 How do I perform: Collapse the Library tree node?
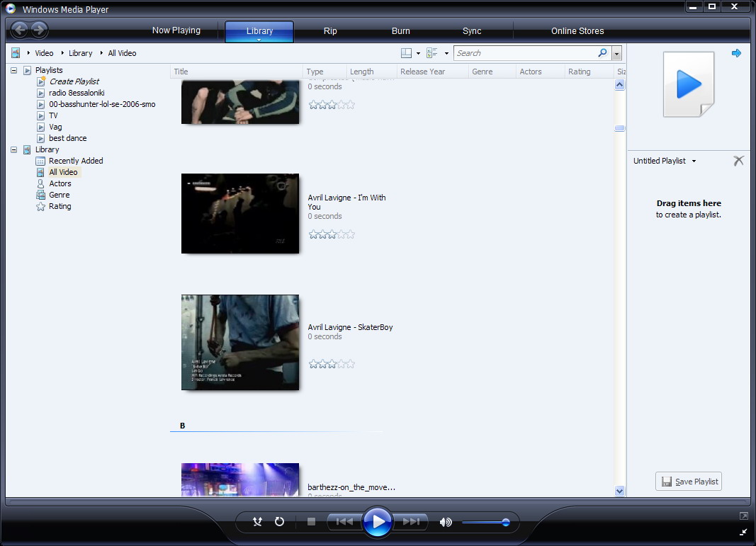[x=14, y=150]
